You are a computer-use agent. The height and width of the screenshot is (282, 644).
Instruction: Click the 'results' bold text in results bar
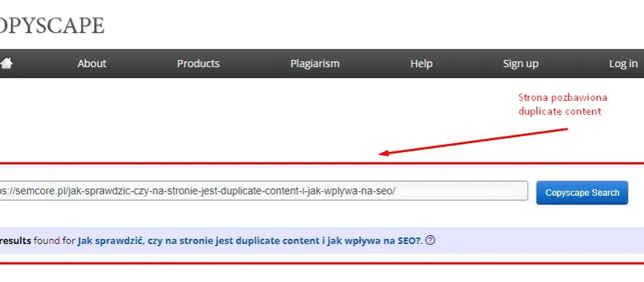pyautogui.click(x=15, y=240)
